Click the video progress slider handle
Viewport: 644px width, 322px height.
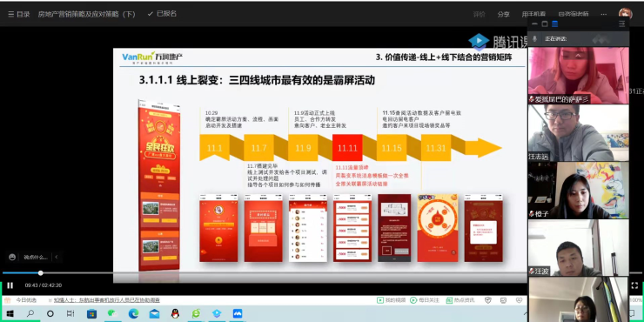point(40,273)
